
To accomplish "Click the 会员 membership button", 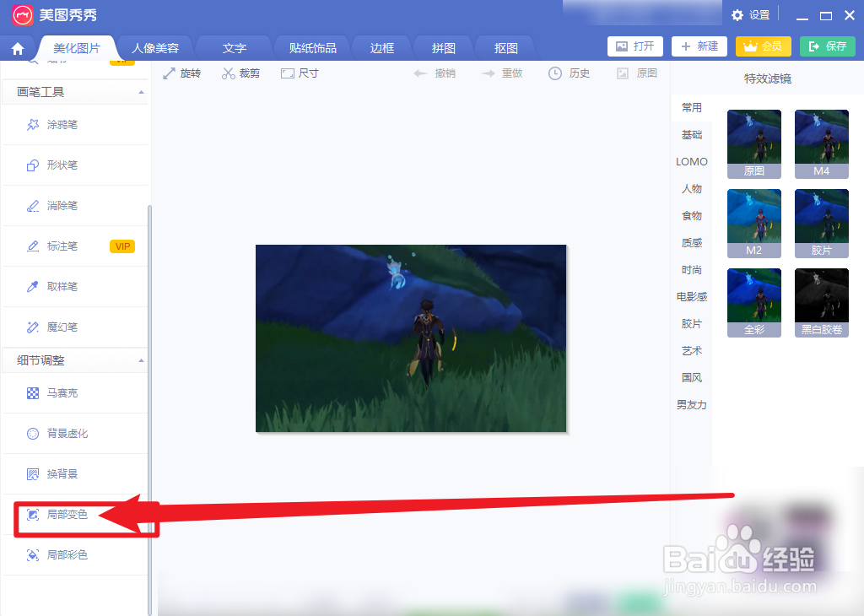I will coord(763,46).
